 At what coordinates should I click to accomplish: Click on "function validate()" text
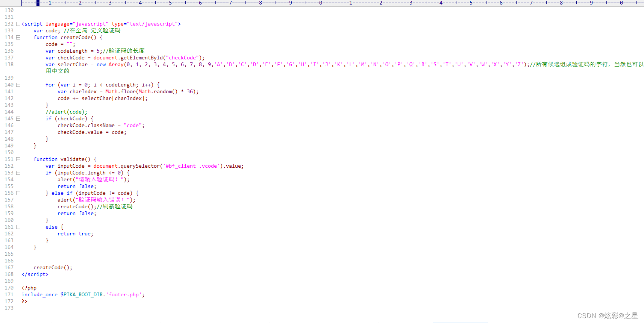click(x=62, y=159)
